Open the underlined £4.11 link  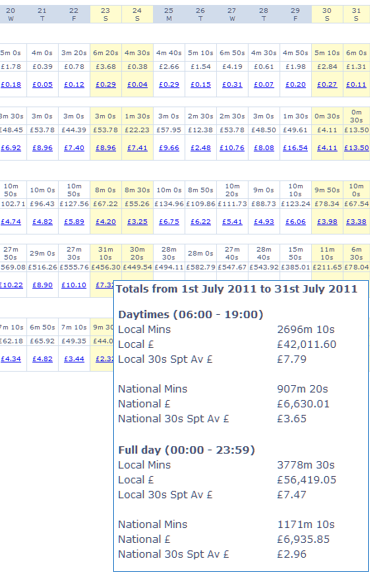click(x=327, y=148)
